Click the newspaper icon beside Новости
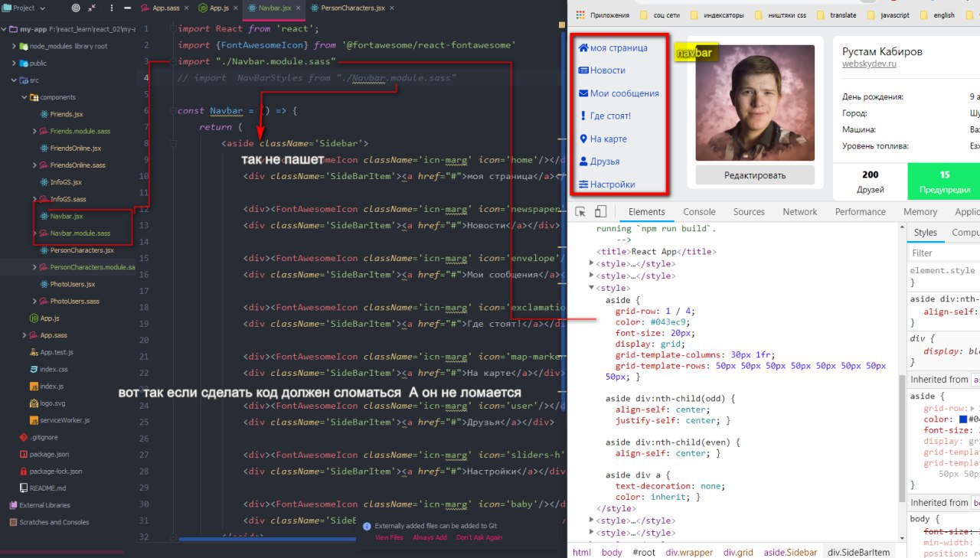 583,70
